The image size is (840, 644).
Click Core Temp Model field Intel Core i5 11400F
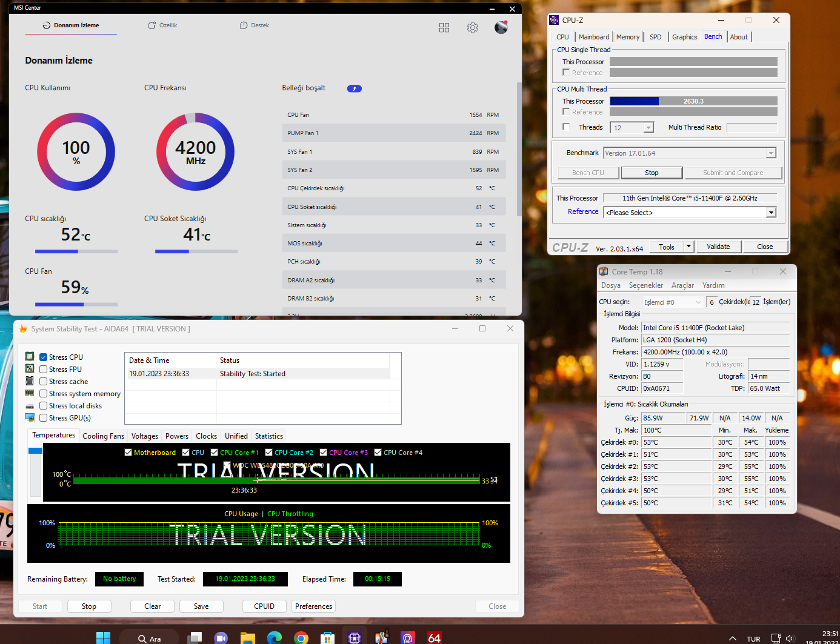[x=716, y=328]
